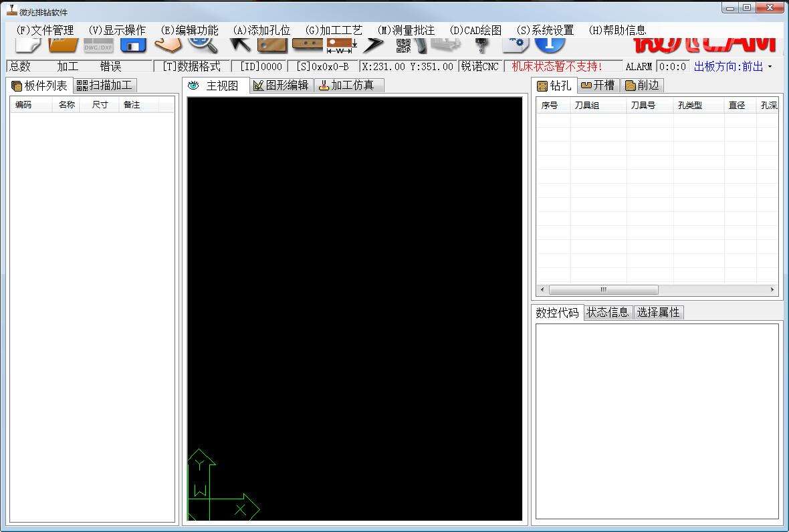
Task: Click the drilling table horizontal scrollbar thumb
Action: point(603,289)
